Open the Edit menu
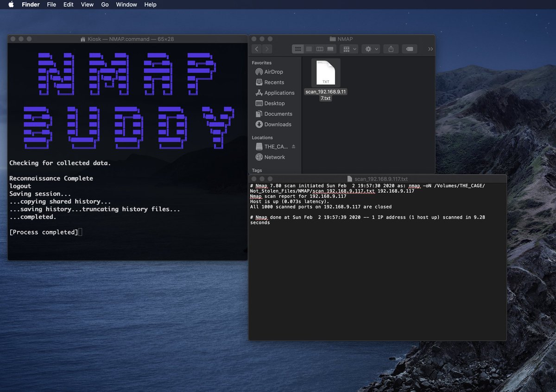The height and width of the screenshot is (392, 556). pos(69,5)
